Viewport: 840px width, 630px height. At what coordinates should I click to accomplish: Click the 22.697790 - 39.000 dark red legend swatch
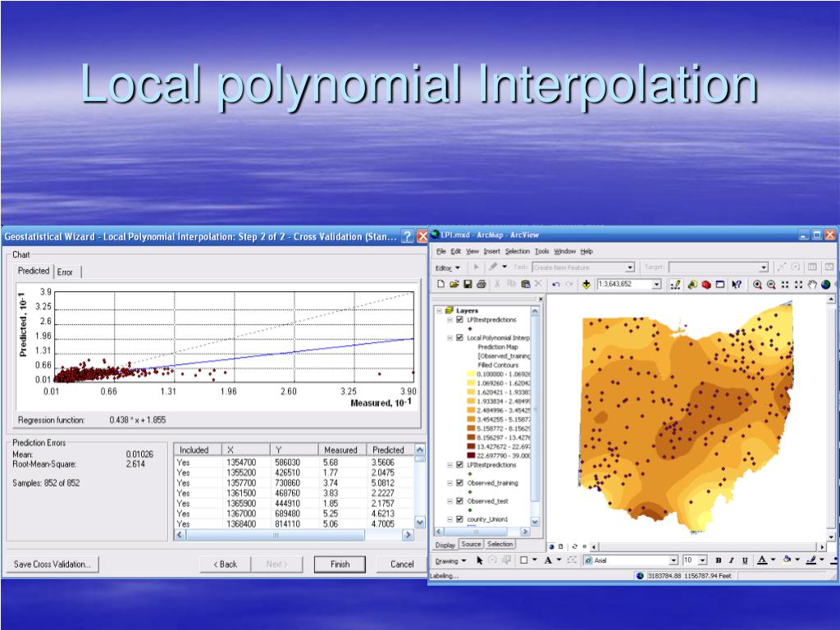pyautogui.click(x=471, y=455)
